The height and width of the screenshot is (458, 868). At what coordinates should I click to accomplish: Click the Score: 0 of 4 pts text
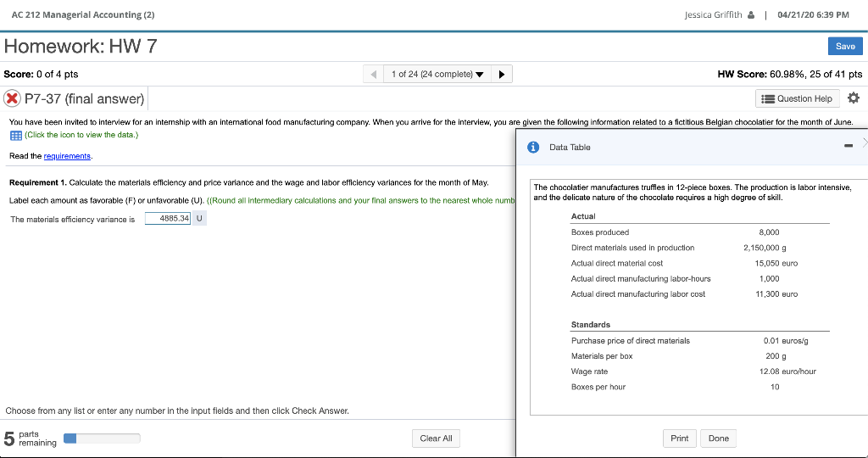point(41,74)
